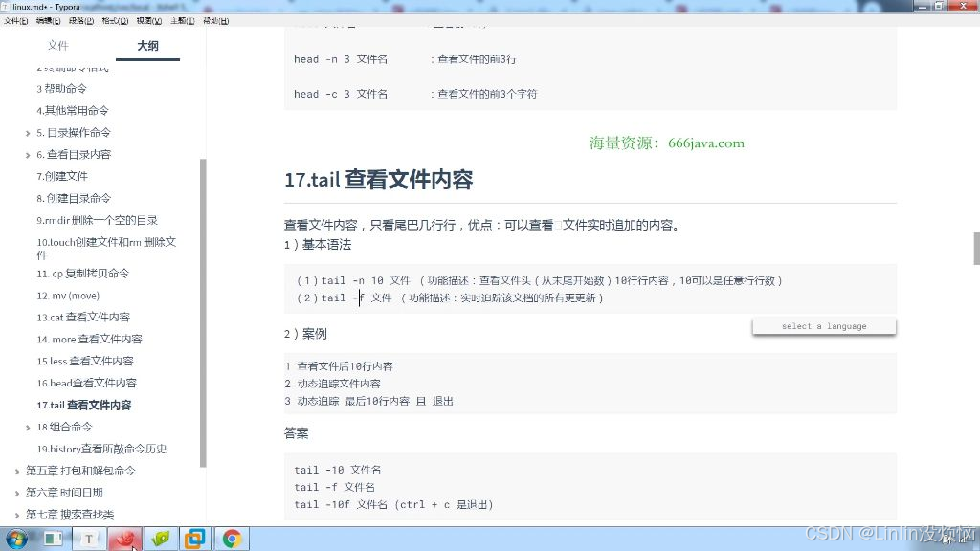Open the 段落(P) menu
Viewport: 980px width, 551px height.
pyautogui.click(x=81, y=21)
